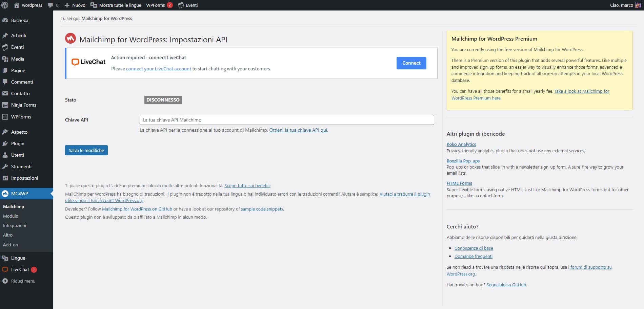The height and width of the screenshot is (309, 644).
Task: Click the Eventi calendar icon in sidebar
Action: click(x=5, y=47)
